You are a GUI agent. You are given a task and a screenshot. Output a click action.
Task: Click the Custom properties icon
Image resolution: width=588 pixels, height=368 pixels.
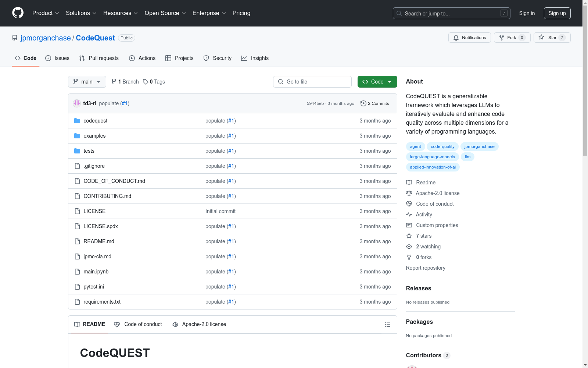tap(409, 225)
